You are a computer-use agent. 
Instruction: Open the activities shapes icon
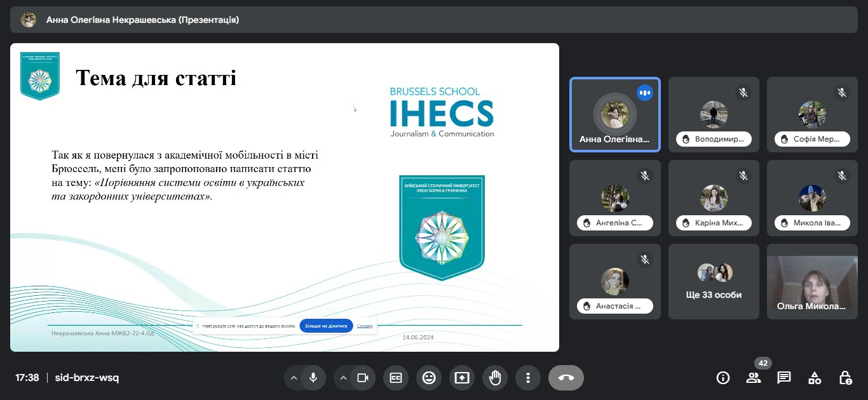[x=815, y=378]
